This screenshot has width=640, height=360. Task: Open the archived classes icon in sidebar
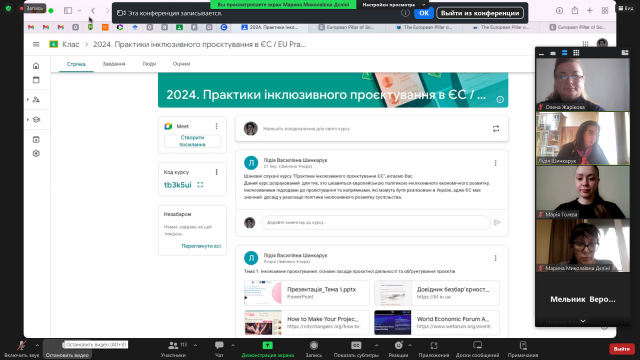tap(36, 140)
